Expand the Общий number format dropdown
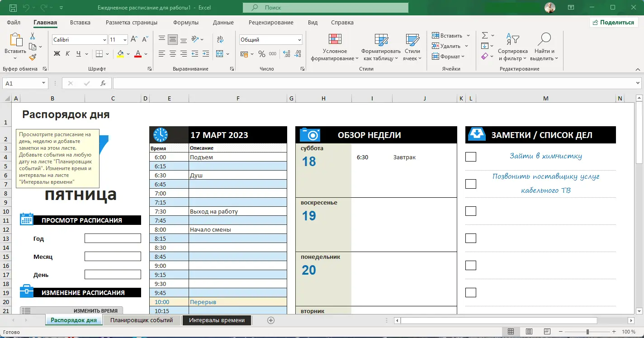Screen dimensions: 644x338 [x=299, y=40]
